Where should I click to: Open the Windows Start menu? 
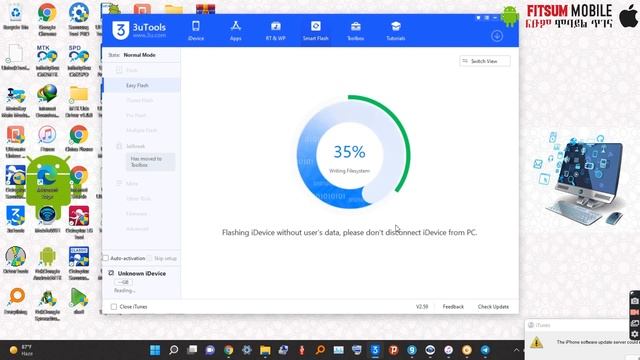tap(155, 350)
